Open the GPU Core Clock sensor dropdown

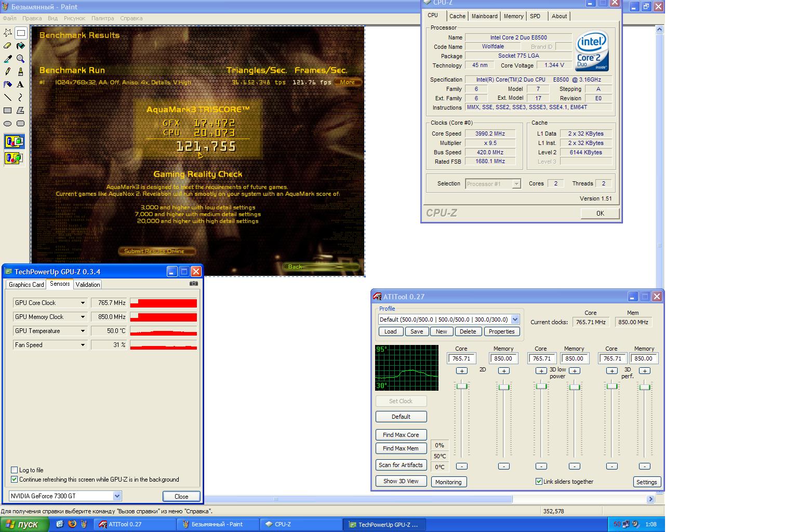click(x=83, y=303)
